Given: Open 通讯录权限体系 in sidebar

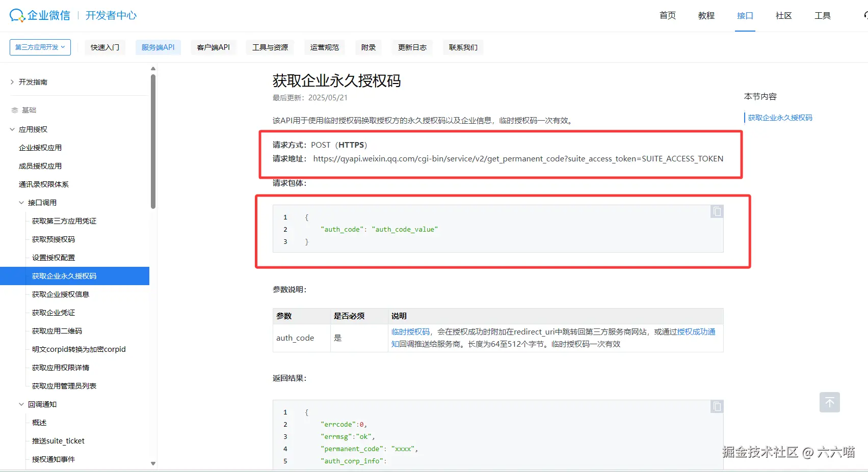Looking at the screenshot, I should (44, 184).
